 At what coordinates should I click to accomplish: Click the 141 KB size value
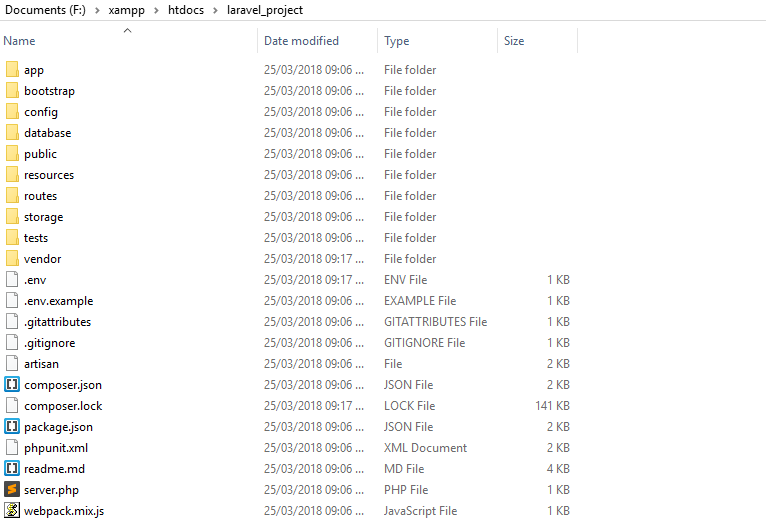[553, 406]
